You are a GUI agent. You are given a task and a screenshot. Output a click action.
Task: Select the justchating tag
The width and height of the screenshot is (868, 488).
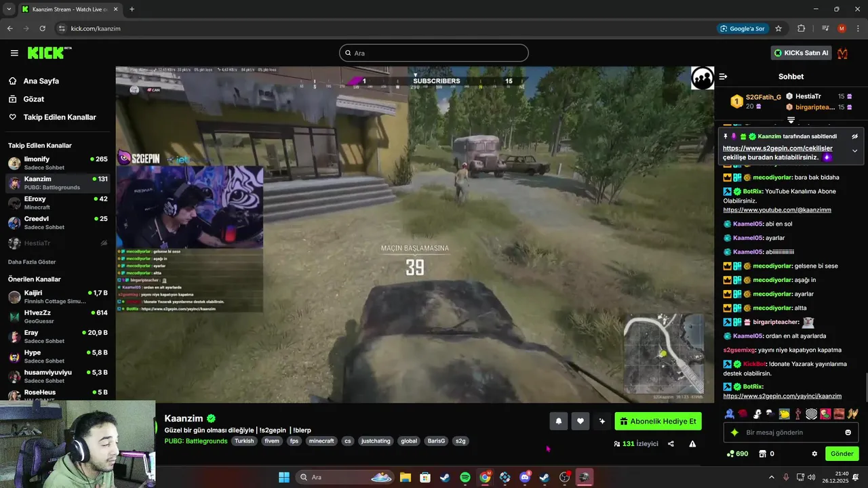tap(376, 441)
